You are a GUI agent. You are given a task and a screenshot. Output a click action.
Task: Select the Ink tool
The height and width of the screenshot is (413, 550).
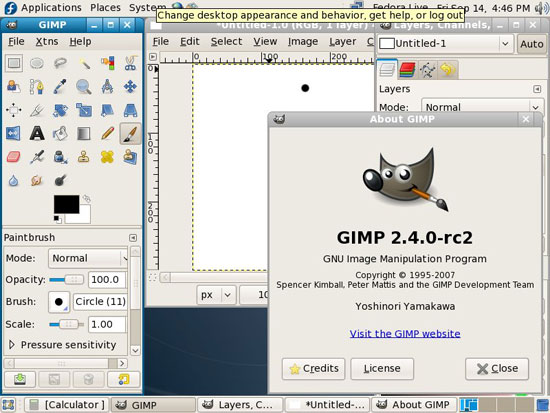click(60, 157)
